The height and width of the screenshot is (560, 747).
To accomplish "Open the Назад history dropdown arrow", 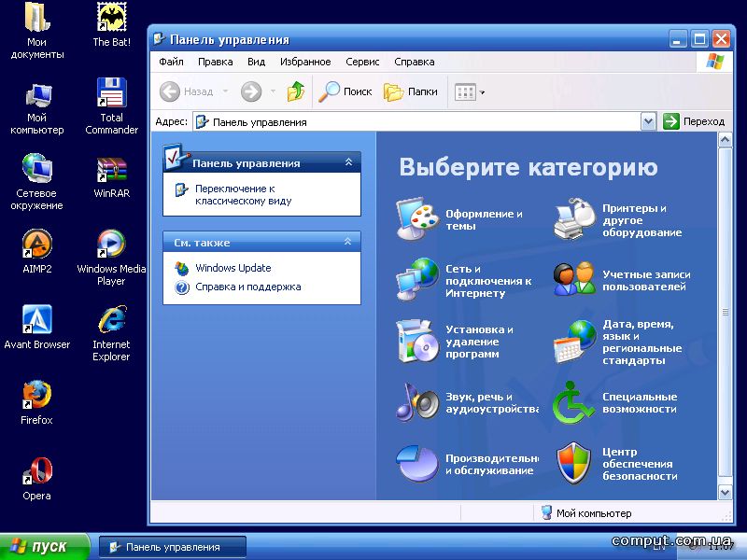I will (x=225, y=91).
